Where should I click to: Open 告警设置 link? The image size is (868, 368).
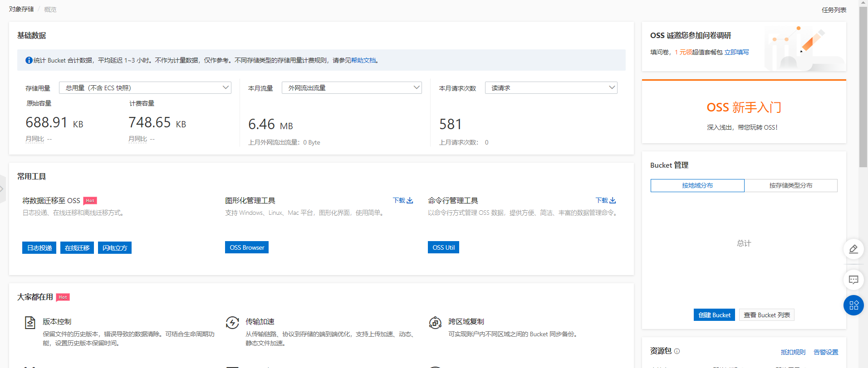click(826, 352)
